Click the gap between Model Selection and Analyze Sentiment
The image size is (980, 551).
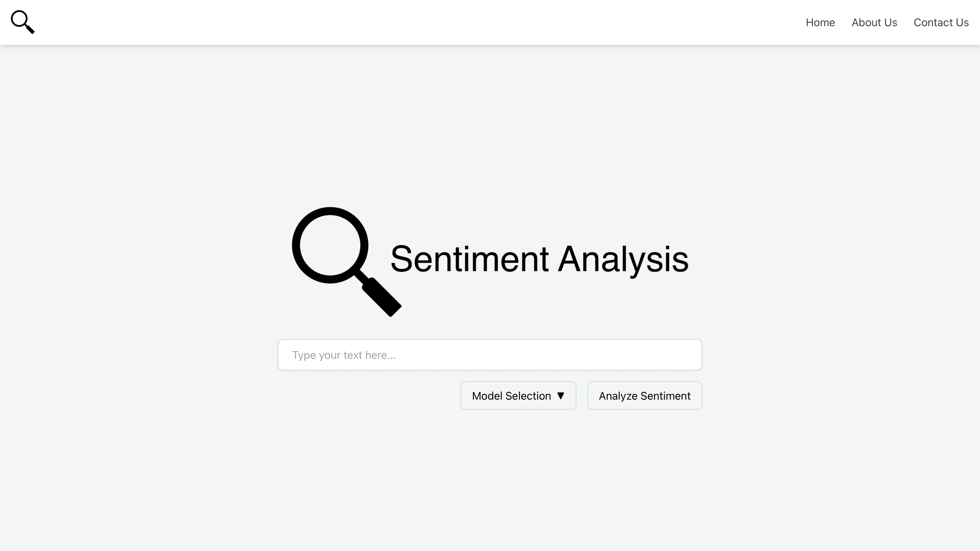tap(582, 396)
